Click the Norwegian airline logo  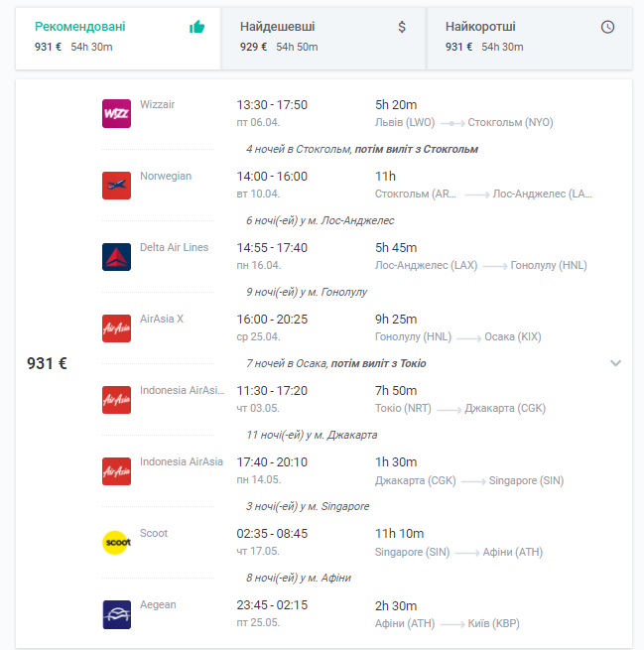click(116, 186)
